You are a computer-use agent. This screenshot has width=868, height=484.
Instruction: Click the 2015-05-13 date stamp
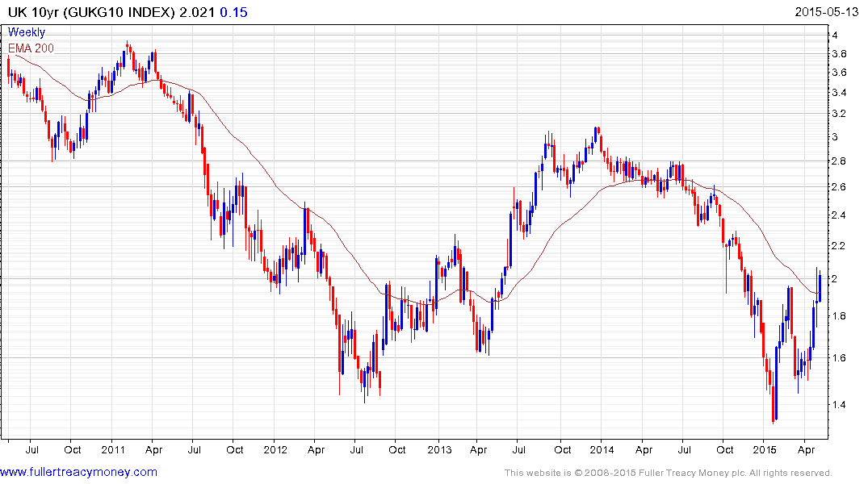coord(829,11)
